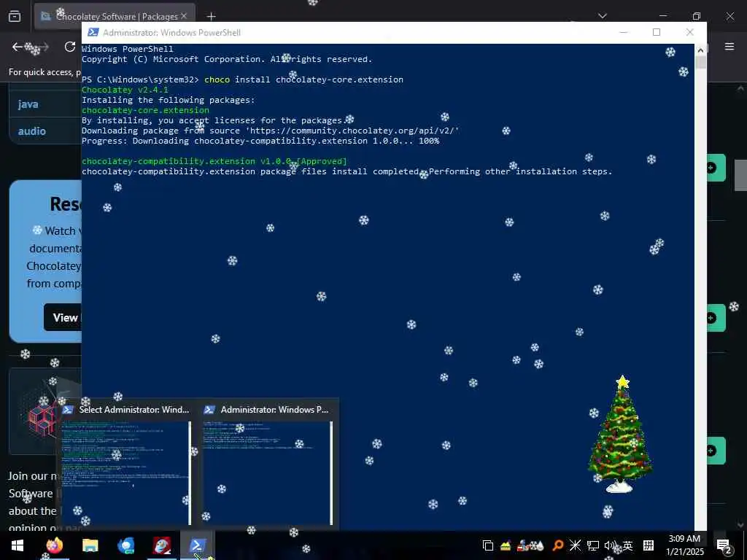The image size is (747, 560).
Task: Click 'chocolatey-compatibility.extension v1.0.0 [Approved]' line
Action: pyautogui.click(x=214, y=161)
